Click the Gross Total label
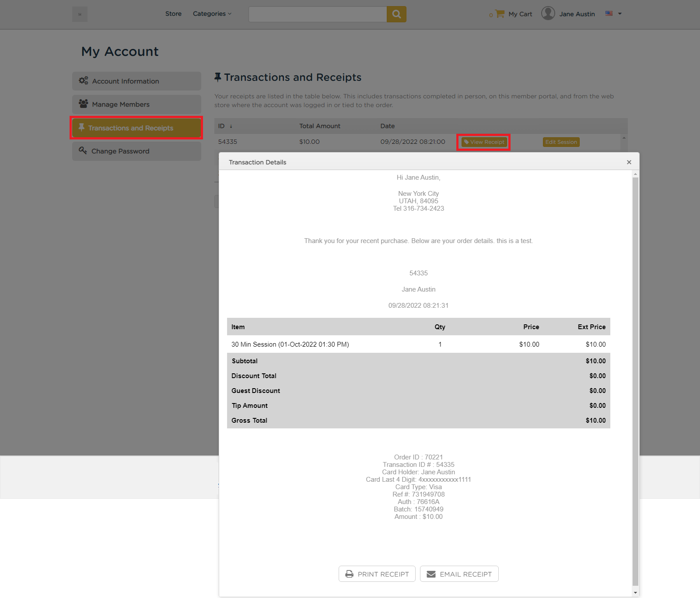 coord(249,421)
